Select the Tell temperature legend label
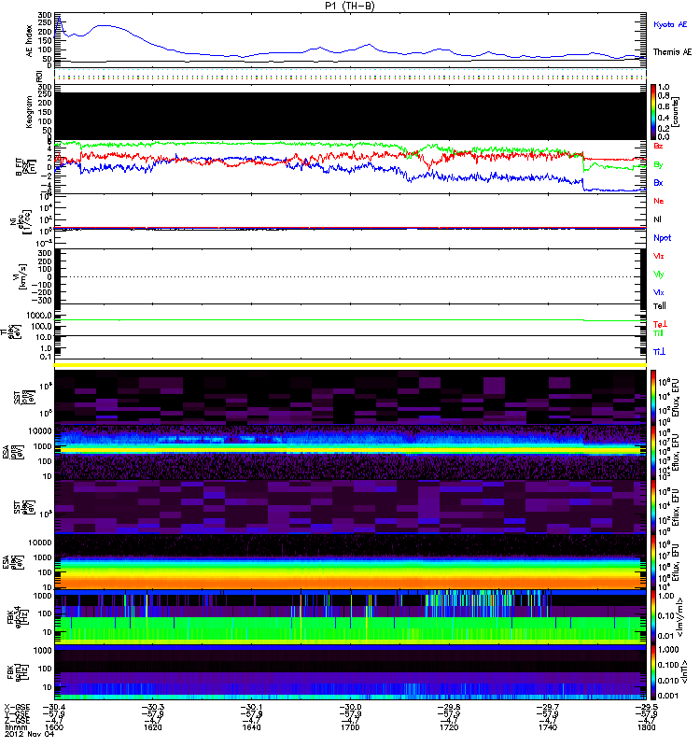Image resolution: width=700 pixels, height=747 pixels. click(659, 305)
